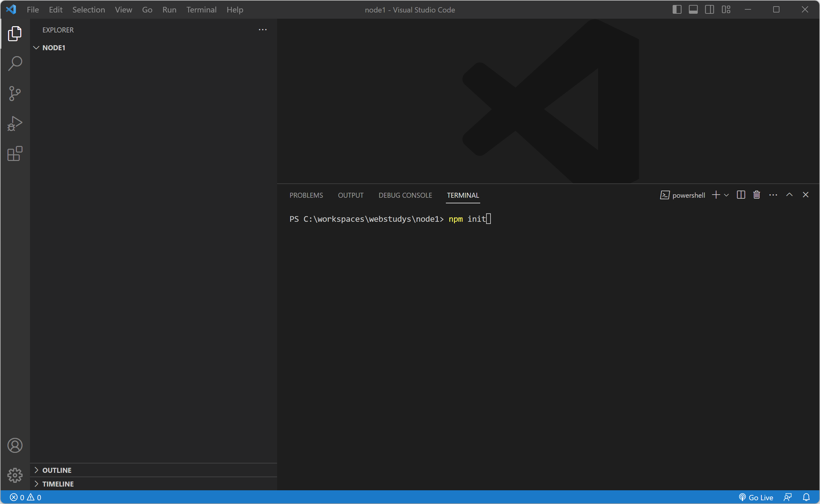820x504 pixels.
Task: Open the Extensions view
Action: point(15,154)
